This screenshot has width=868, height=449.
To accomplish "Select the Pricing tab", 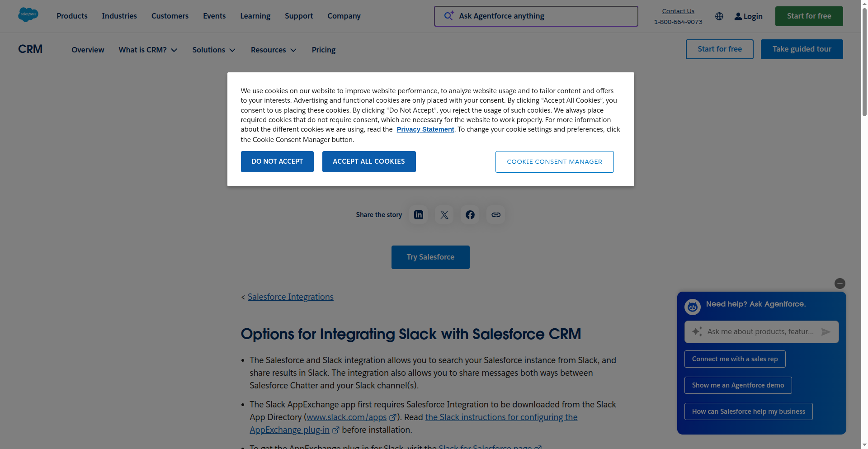I will [323, 50].
